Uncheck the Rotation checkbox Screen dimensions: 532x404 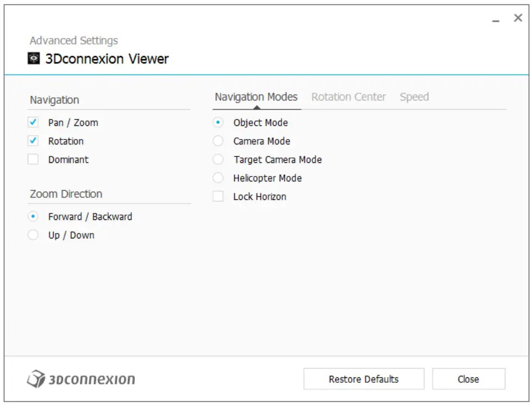(34, 141)
